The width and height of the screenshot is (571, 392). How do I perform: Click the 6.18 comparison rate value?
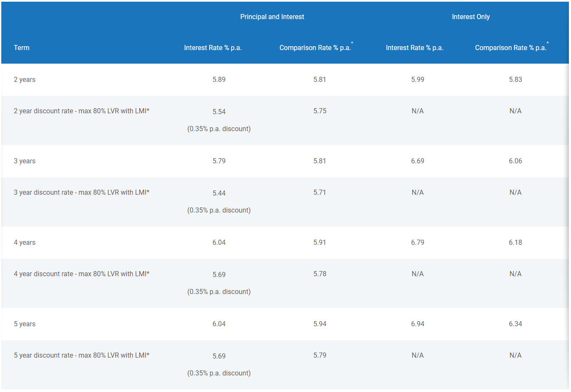point(515,243)
